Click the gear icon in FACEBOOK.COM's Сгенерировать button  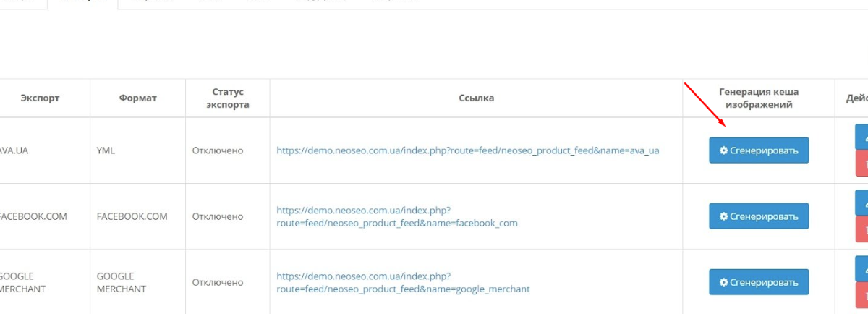(x=723, y=216)
